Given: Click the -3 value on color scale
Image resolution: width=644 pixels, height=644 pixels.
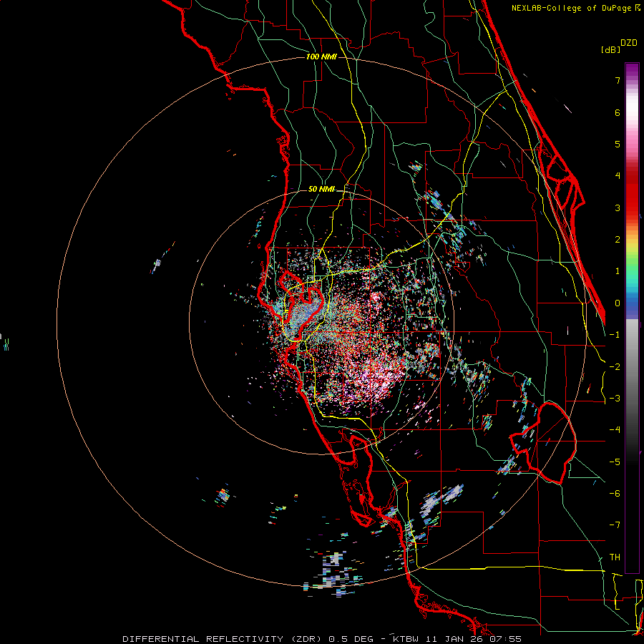Looking at the screenshot, I should (x=615, y=399).
